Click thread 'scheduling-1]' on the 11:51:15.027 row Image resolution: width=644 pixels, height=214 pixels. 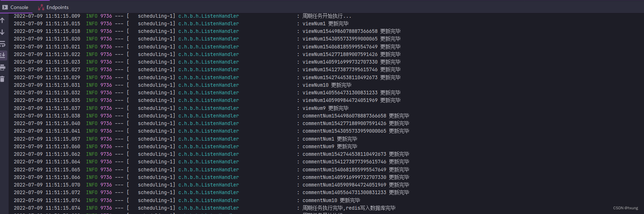157,69
